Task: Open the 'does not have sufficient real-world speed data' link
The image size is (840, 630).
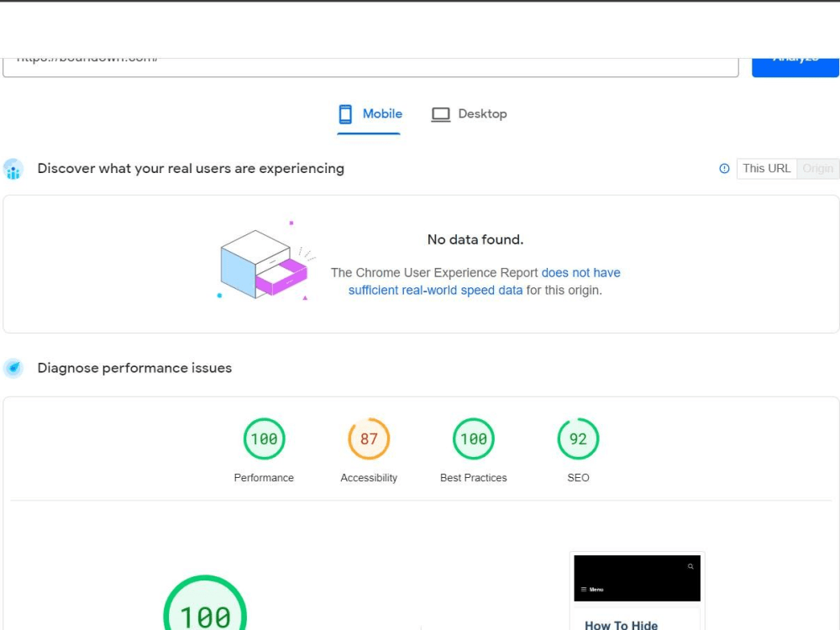Action: pyautogui.click(x=485, y=281)
